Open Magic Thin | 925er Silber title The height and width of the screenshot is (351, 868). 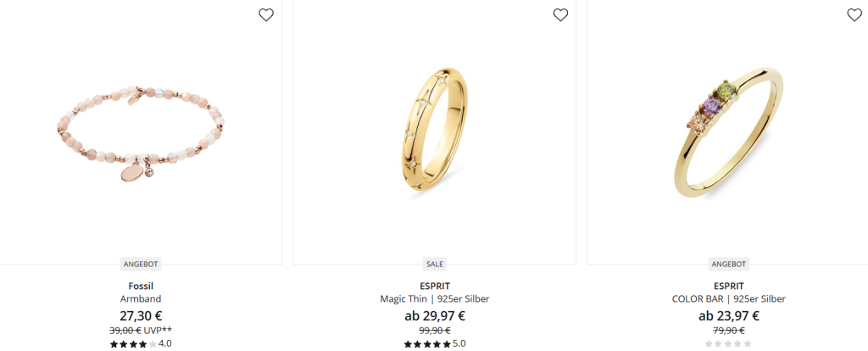coord(435,299)
